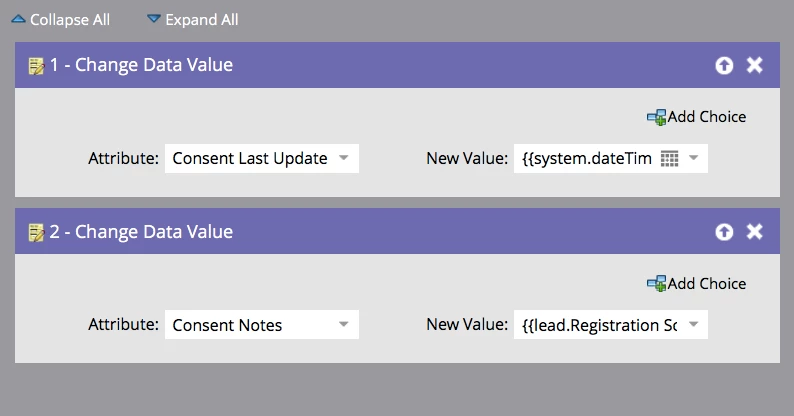Image resolution: width=794 pixels, height=416 pixels.
Task: Open the Consent Last Update attribute dropdown
Action: click(x=343, y=158)
